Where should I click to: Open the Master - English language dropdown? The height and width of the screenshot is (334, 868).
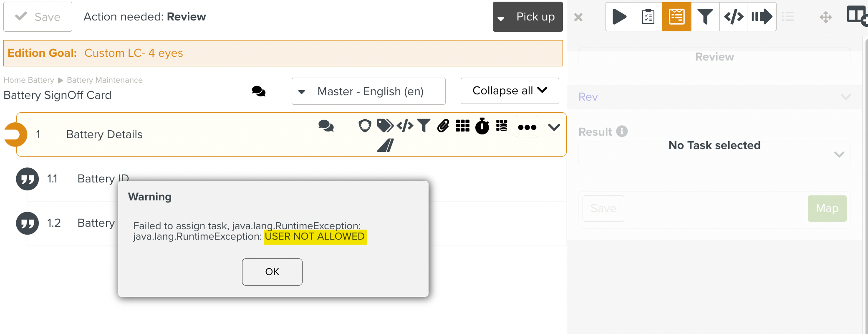pos(301,91)
